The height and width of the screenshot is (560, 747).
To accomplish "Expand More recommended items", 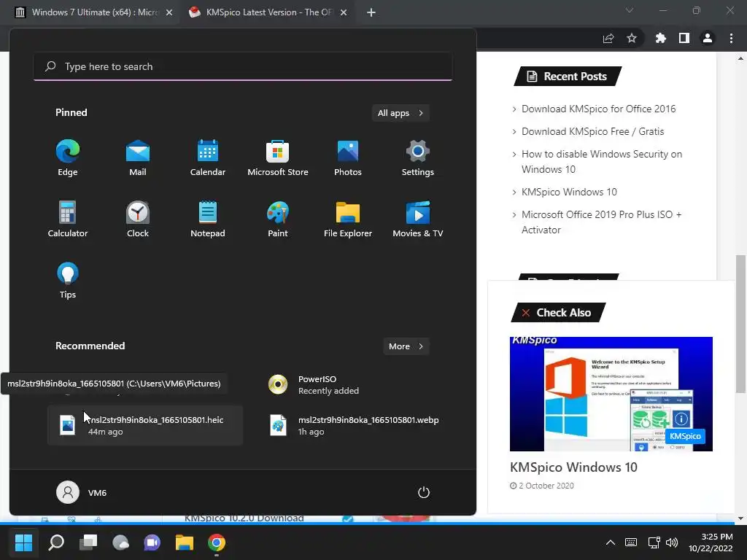I will (406, 346).
